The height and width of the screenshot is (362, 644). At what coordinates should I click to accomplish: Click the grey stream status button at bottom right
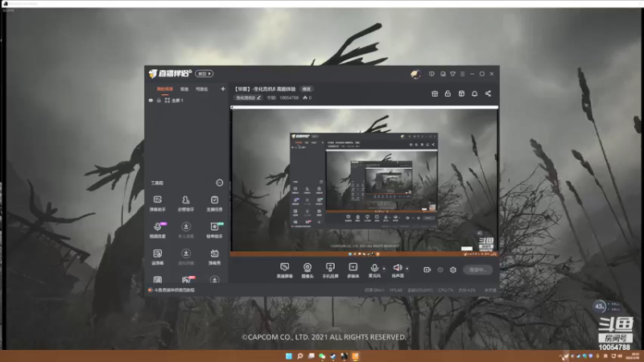pos(477,269)
